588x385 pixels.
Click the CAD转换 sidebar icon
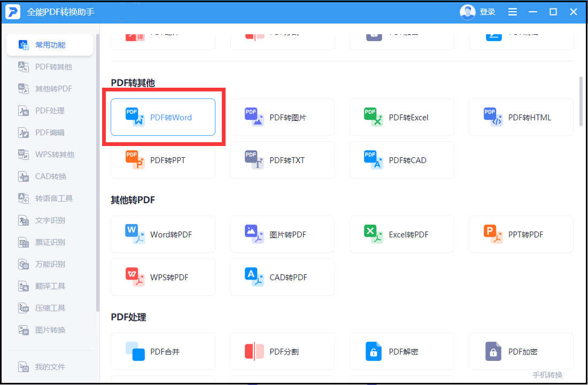pyautogui.click(x=24, y=176)
